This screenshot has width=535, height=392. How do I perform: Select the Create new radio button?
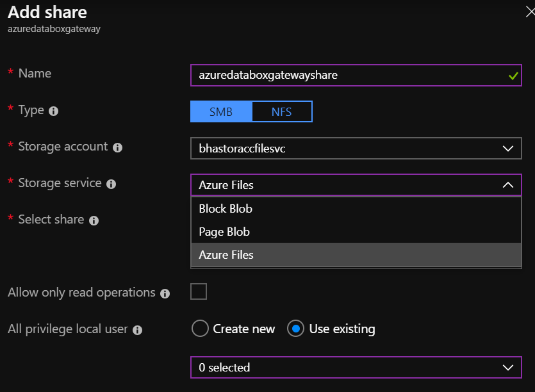(x=200, y=329)
